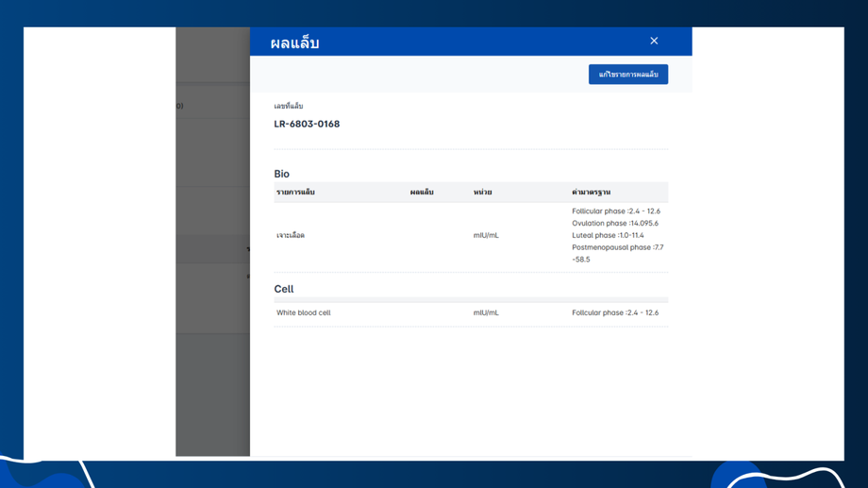Click Luteal phase :1.0-11.4 reference
Screen dimensions: 868x488
click(608, 235)
